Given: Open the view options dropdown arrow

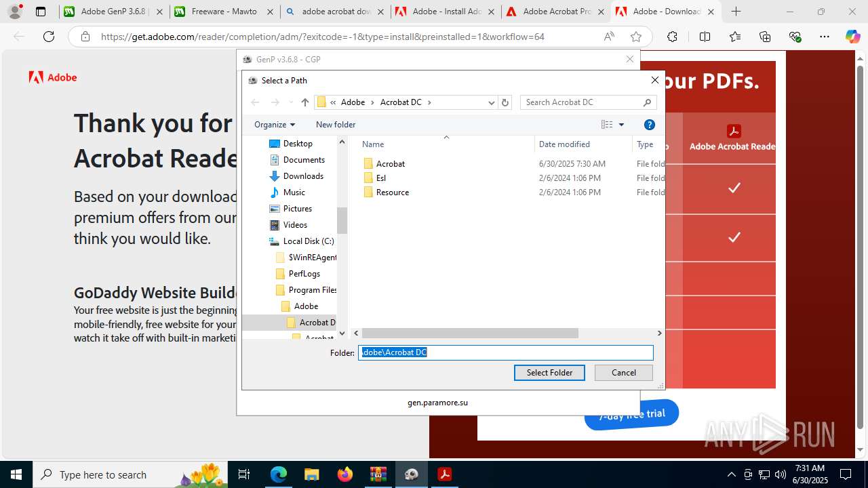Looking at the screenshot, I should pyautogui.click(x=621, y=125).
